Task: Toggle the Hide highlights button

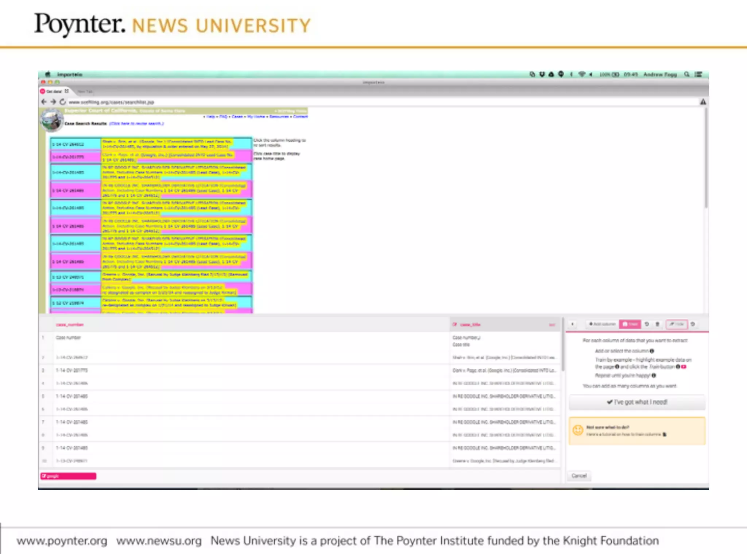Action: [677, 324]
